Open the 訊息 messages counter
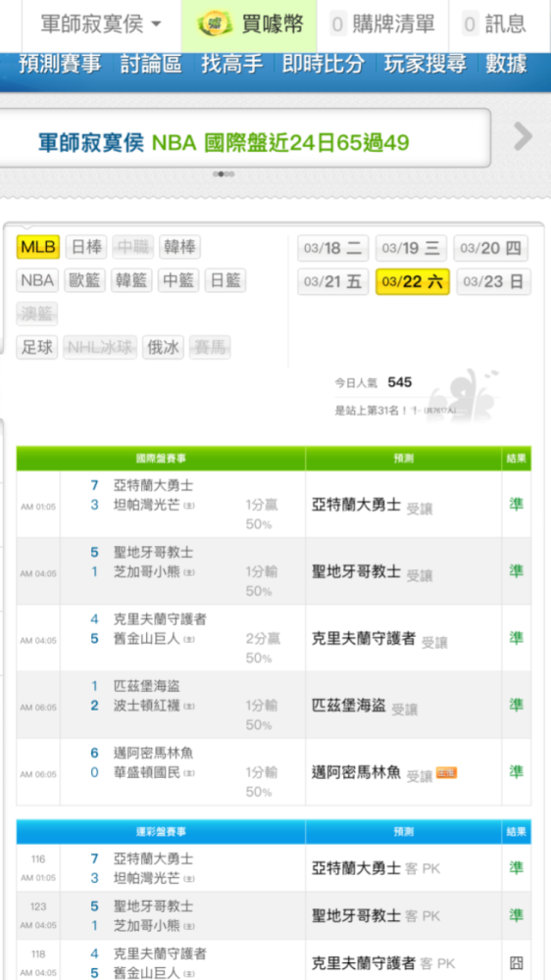The width and height of the screenshot is (551, 980). pos(495,25)
